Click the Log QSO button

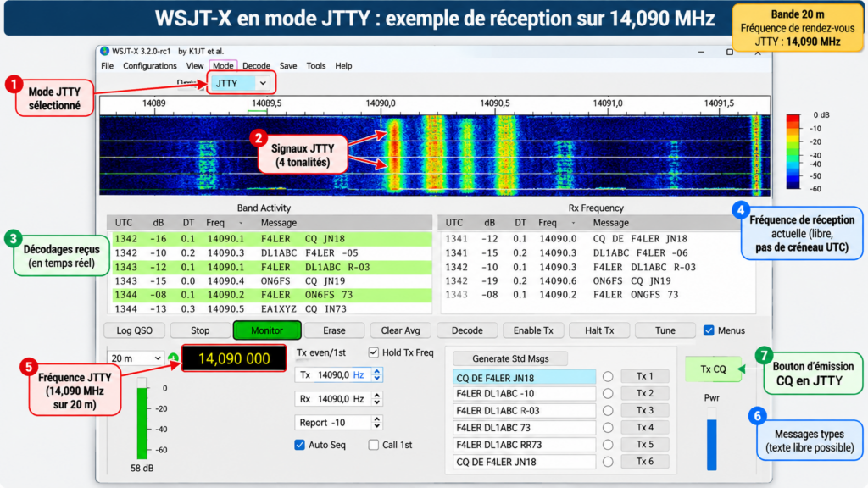click(135, 330)
